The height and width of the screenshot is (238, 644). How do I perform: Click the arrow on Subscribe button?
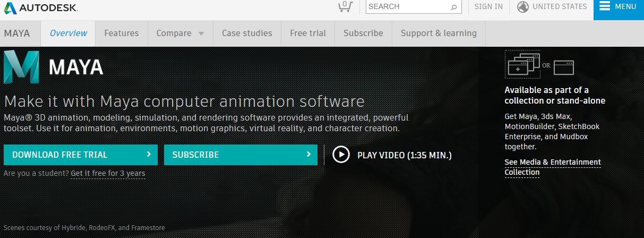tap(308, 155)
